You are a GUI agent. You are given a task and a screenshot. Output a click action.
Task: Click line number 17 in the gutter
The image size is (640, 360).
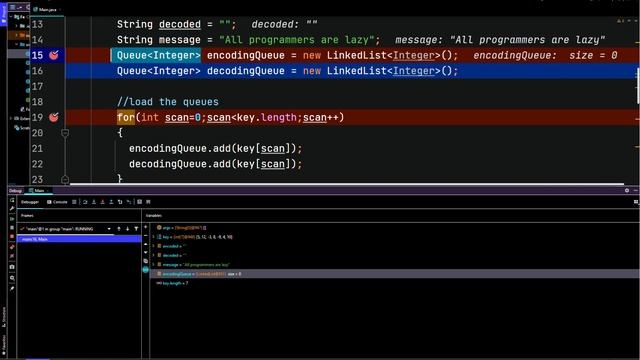pos(37,87)
